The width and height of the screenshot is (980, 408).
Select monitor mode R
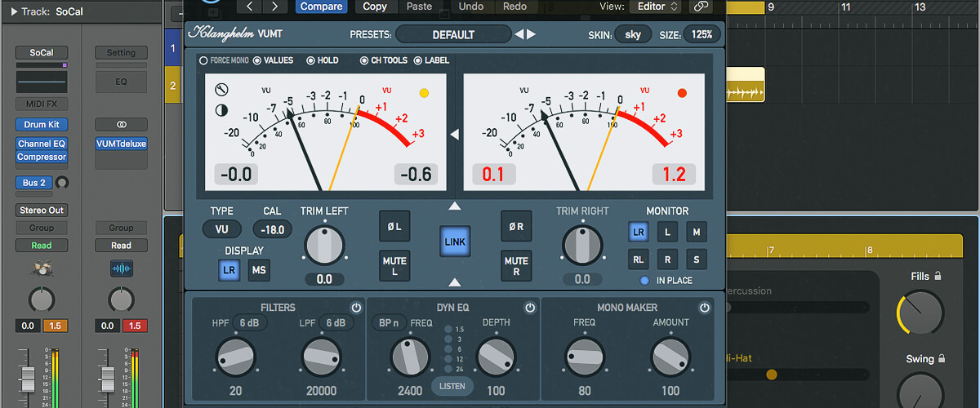[667, 259]
